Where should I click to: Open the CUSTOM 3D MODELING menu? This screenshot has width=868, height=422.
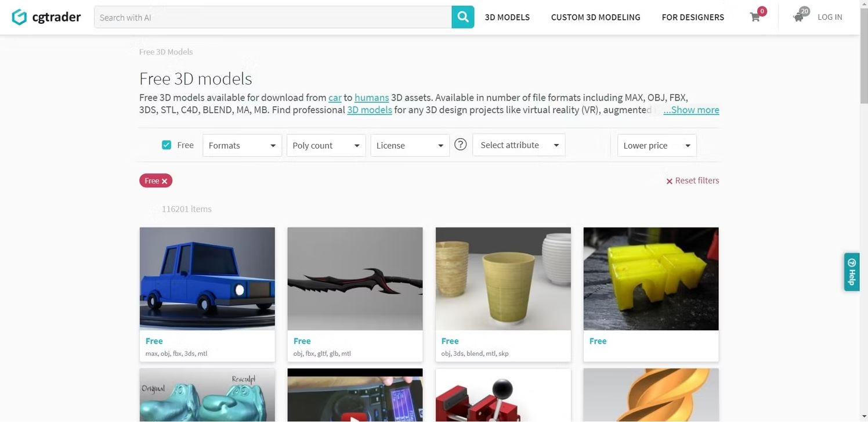coord(596,17)
